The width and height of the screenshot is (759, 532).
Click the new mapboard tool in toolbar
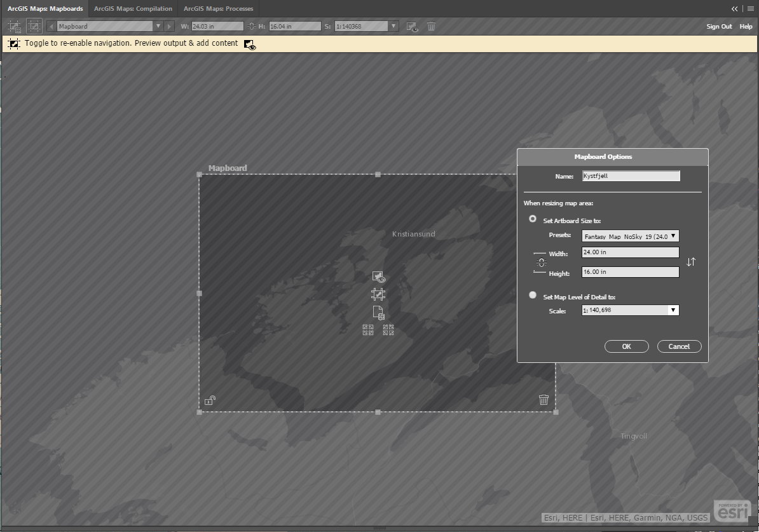click(15, 26)
